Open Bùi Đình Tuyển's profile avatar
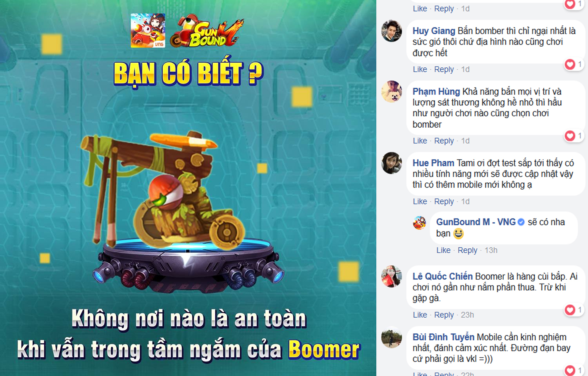Viewport: 588px width, 376px height. [x=392, y=337]
